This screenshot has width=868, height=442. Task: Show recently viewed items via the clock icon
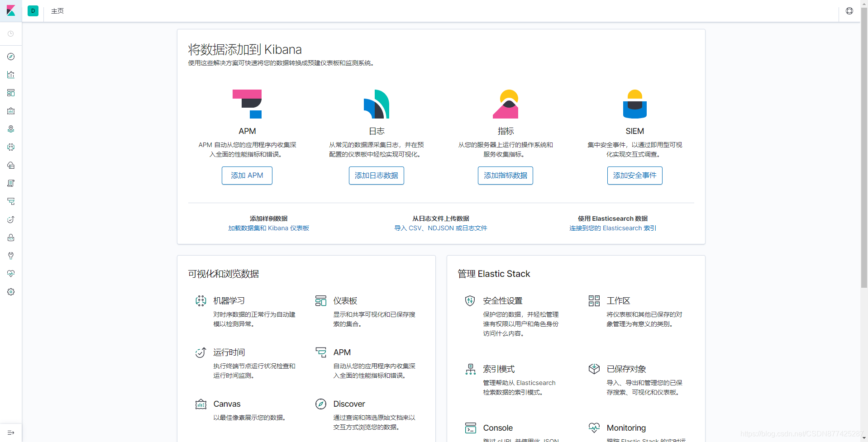[11, 33]
